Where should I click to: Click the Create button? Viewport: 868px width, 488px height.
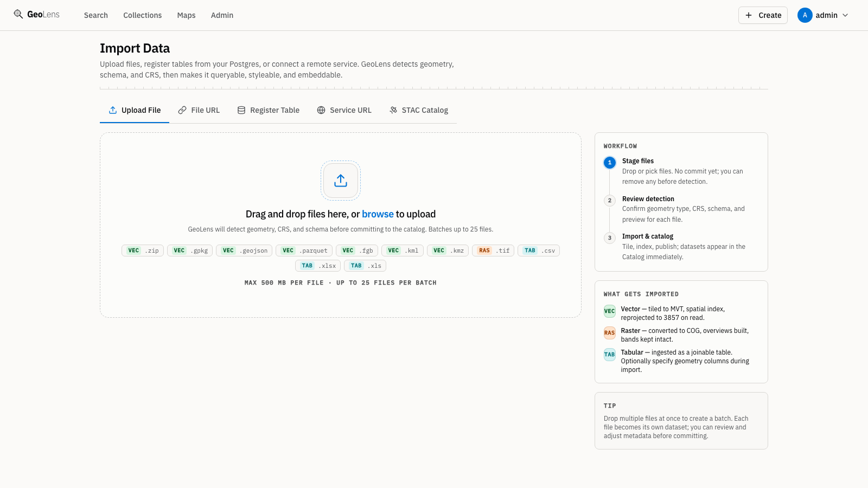(763, 15)
